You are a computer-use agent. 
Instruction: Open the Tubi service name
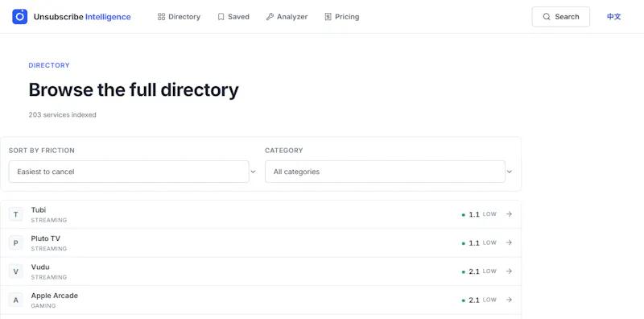click(x=39, y=210)
